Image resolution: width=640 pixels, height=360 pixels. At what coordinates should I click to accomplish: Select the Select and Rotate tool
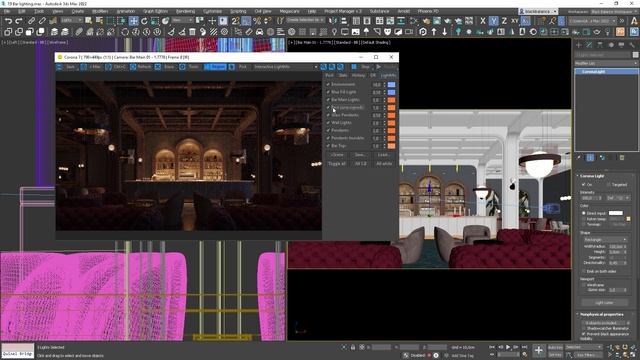(x=144, y=21)
